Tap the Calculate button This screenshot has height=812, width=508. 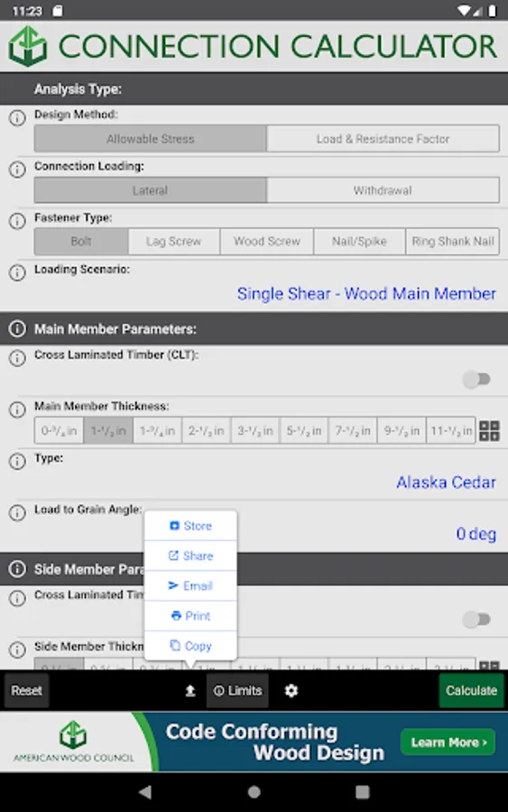click(x=471, y=690)
